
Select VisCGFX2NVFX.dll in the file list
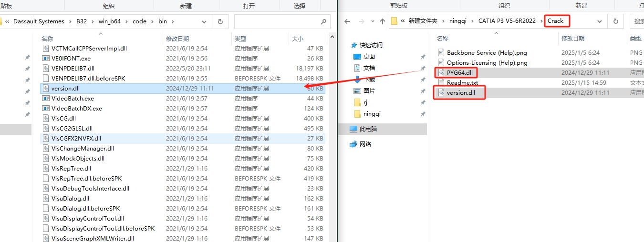76,138
